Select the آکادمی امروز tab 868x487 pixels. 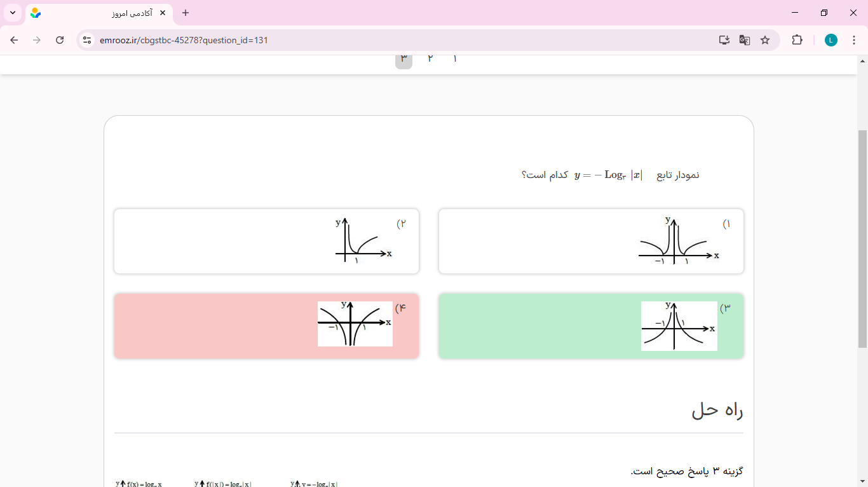click(x=95, y=13)
